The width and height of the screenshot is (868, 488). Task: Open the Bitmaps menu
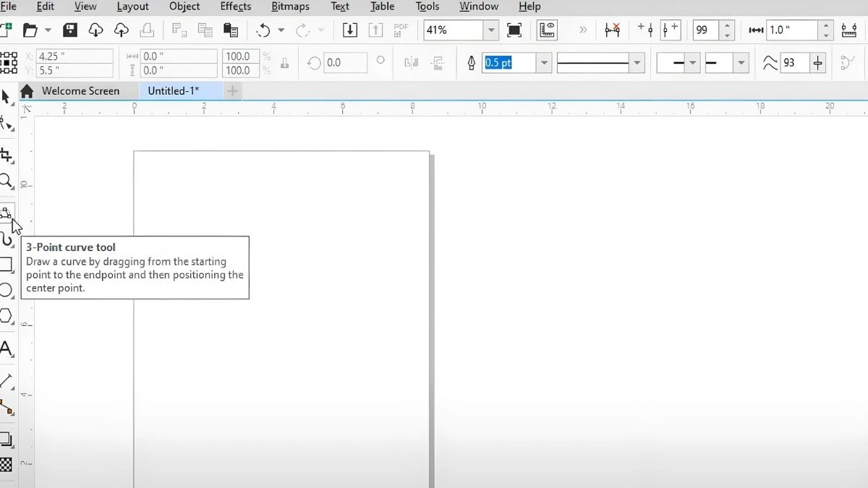[x=290, y=7]
